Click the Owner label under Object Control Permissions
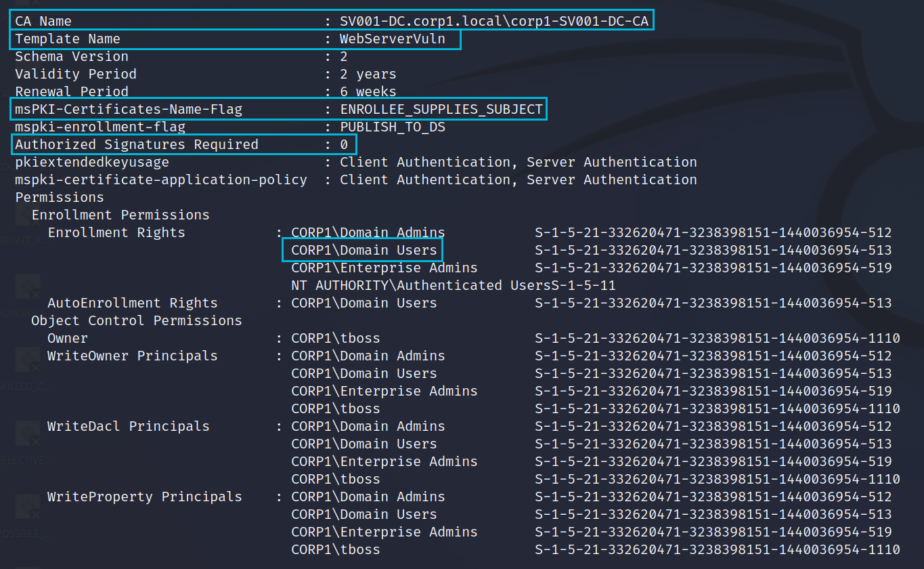This screenshot has height=569, width=924. click(x=68, y=338)
